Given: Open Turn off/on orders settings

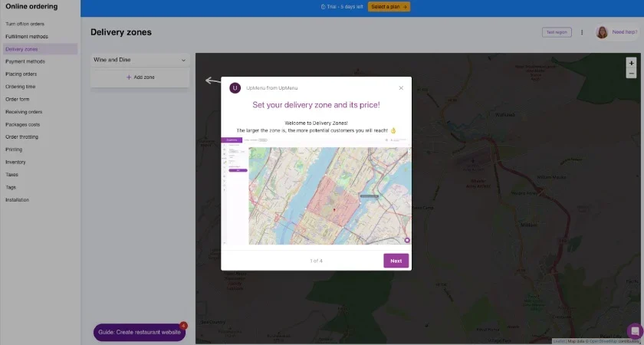Looking at the screenshot, I should [x=25, y=24].
